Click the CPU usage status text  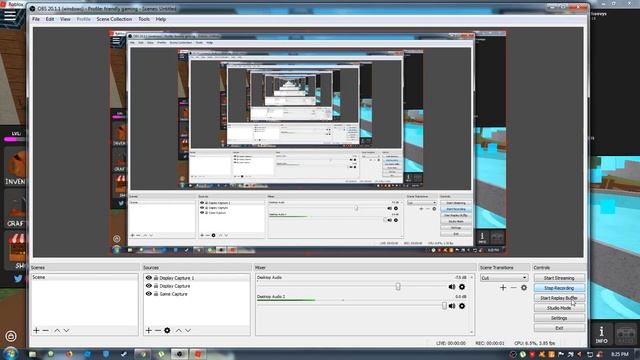pyautogui.click(x=534, y=343)
